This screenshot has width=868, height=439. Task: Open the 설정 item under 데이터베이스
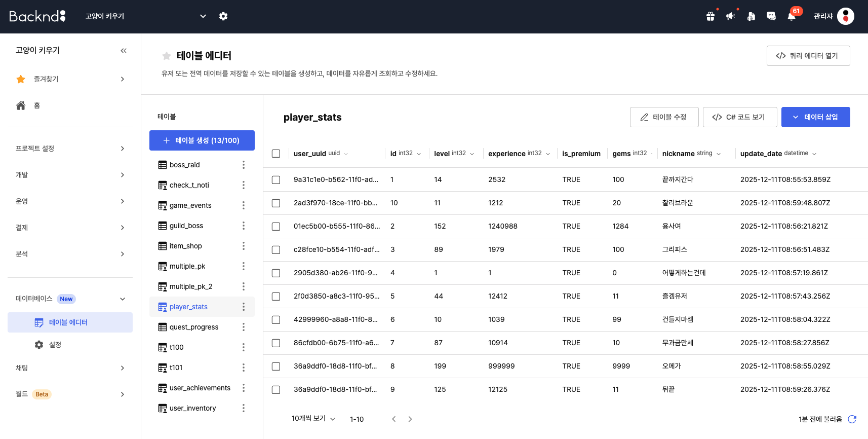(x=55, y=345)
